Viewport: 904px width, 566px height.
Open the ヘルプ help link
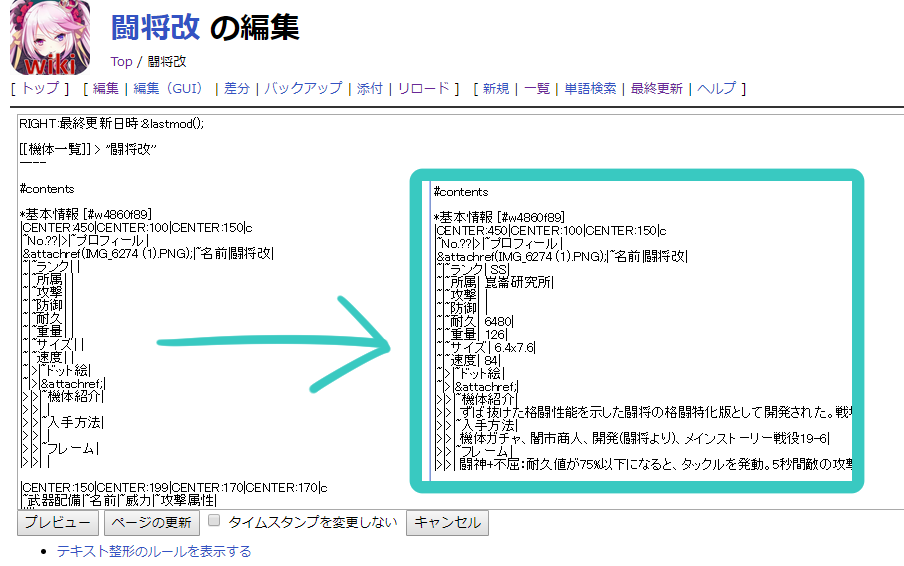tap(716, 88)
